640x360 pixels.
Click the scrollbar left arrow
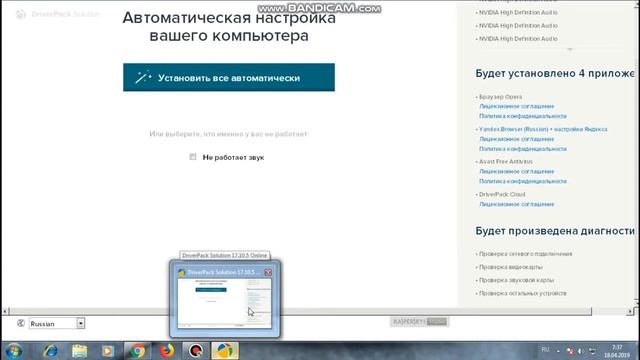pos(5,311)
